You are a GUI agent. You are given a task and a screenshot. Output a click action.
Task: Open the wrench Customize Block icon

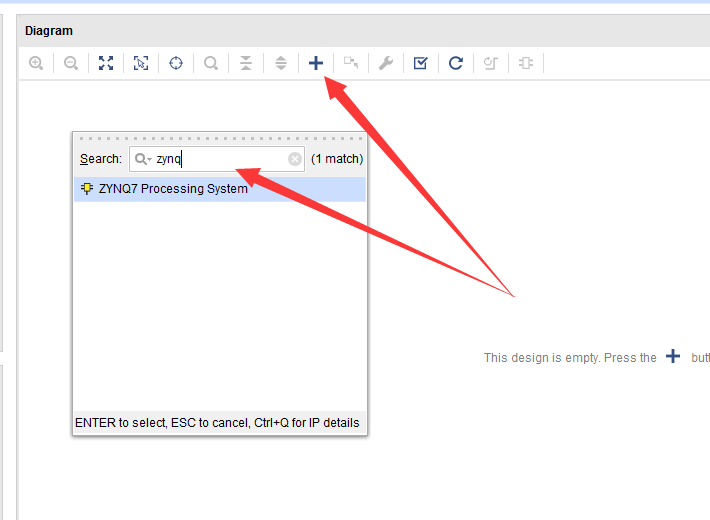pos(386,63)
